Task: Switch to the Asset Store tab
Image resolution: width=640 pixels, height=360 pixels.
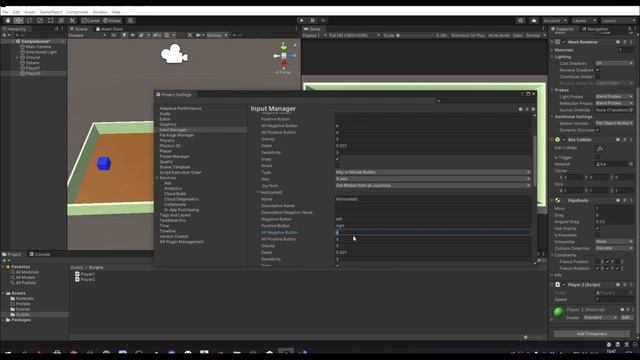Action: tap(109, 29)
